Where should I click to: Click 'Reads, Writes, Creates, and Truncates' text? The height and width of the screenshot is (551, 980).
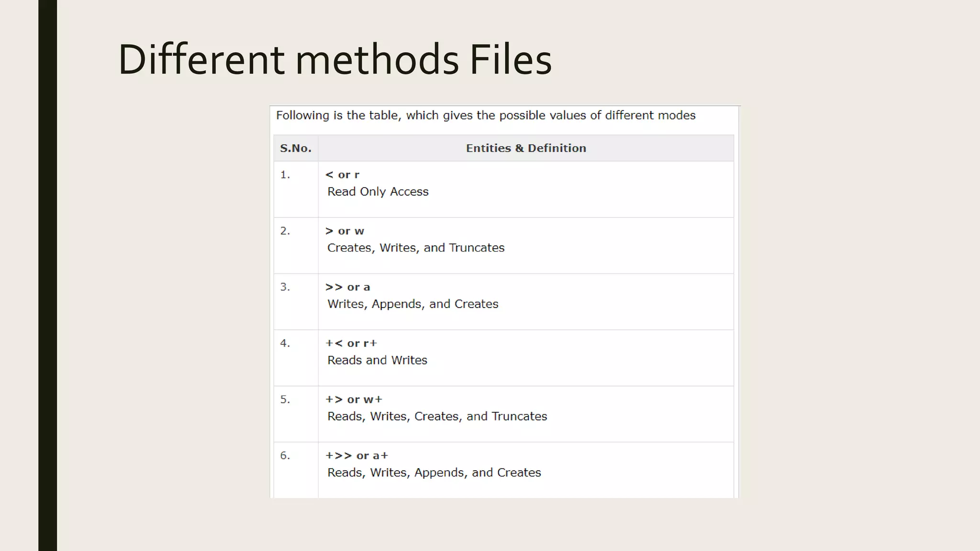437,417
